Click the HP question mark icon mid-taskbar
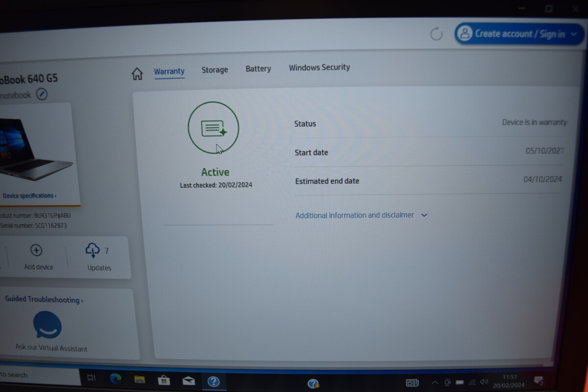The image size is (588, 392). coord(314,384)
